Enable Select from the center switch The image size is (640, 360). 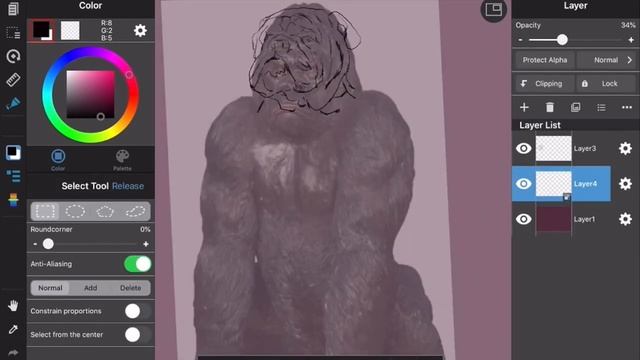click(138, 335)
